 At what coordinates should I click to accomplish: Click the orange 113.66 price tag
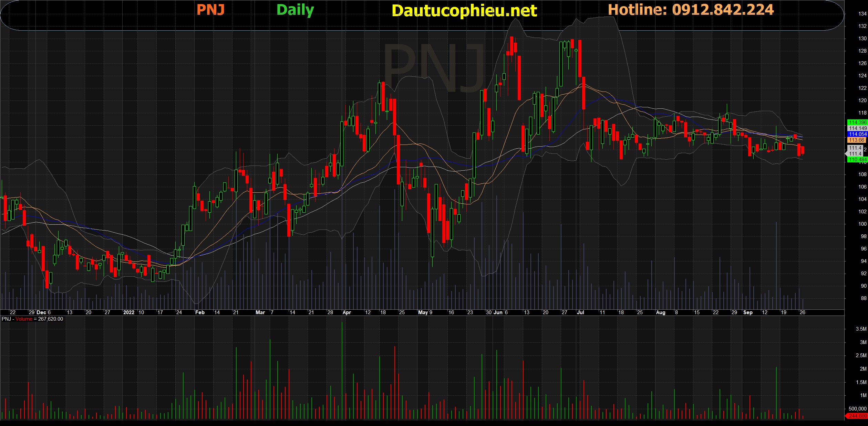857,140
